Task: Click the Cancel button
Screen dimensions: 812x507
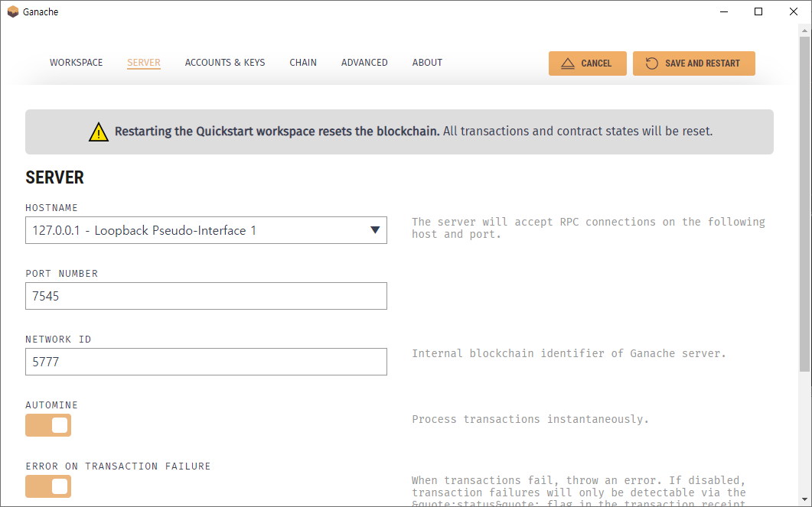Action: (587, 63)
